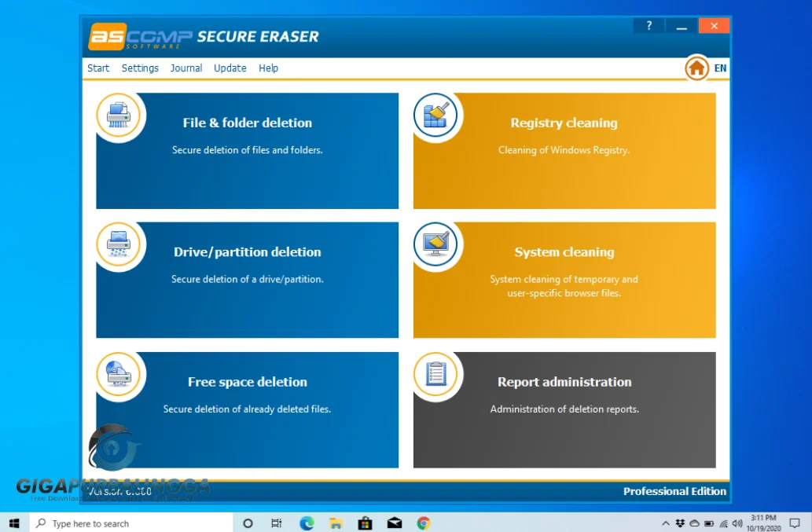Launch Google Chrome from taskbar
Image resolution: width=812 pixels, height=532 pixels.
point(424,523)
